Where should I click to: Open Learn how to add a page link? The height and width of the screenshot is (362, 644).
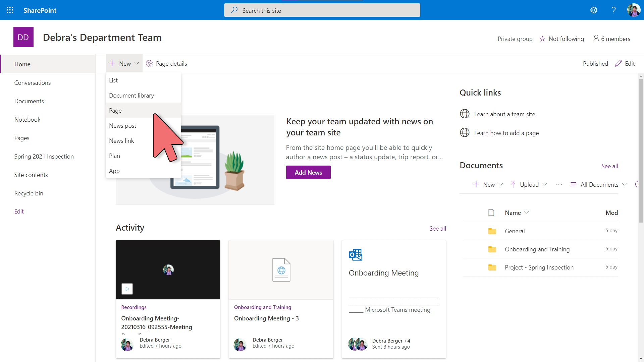506,133
